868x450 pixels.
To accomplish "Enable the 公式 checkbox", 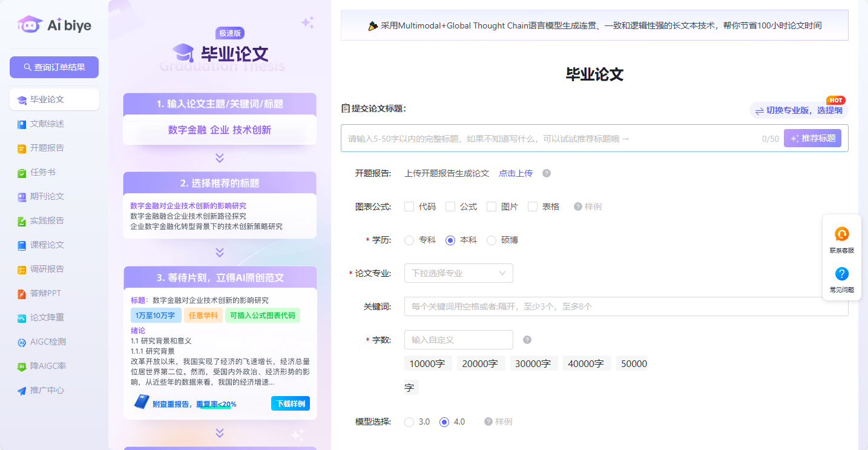I will [x=450, y=206].
